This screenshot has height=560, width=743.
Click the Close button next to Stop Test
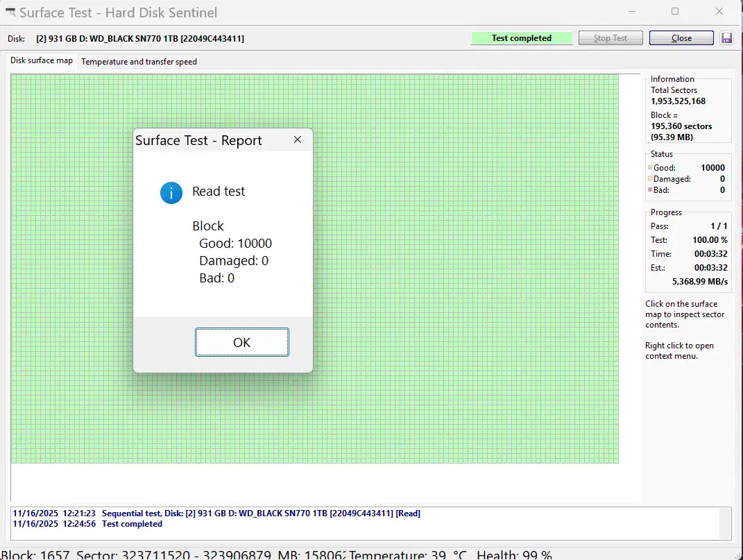(681, 38)
